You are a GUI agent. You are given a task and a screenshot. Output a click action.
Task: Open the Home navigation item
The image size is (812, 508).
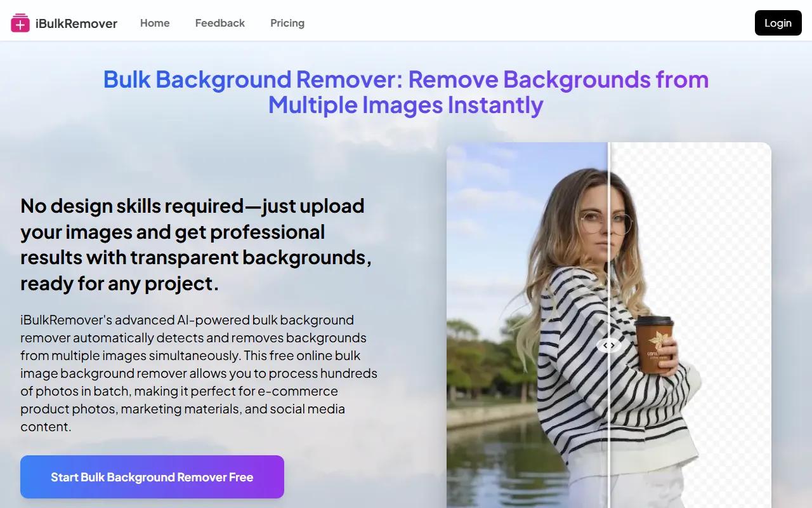click(155, 23)
